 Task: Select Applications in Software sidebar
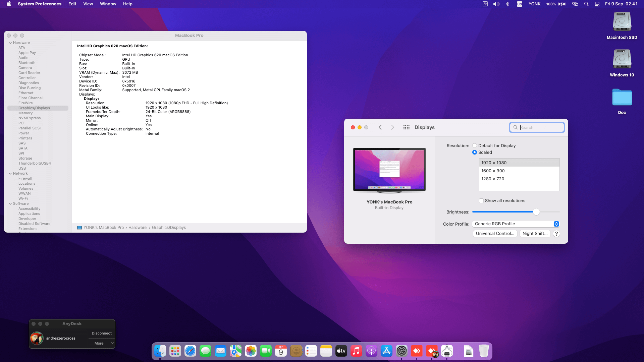[29, 214]
